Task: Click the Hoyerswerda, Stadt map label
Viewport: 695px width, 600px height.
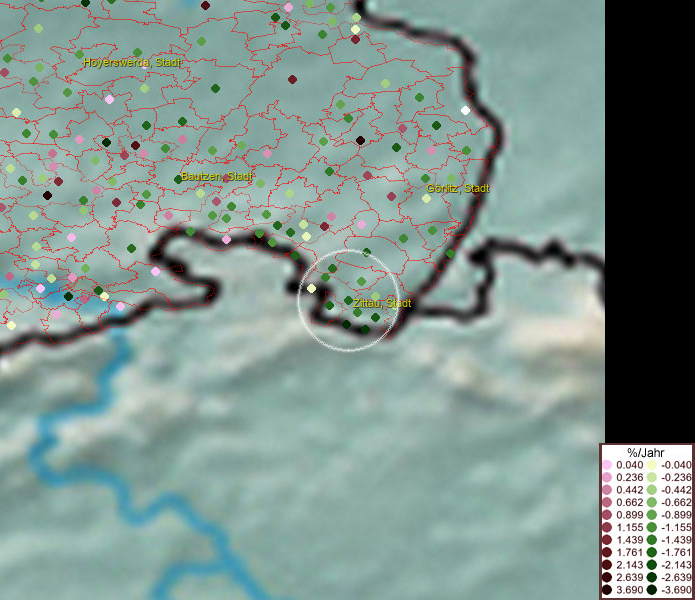Action: 132,62
